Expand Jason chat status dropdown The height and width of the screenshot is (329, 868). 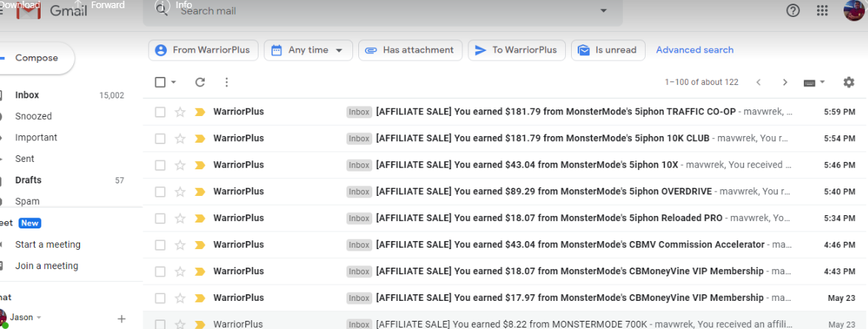pos(38,318)
